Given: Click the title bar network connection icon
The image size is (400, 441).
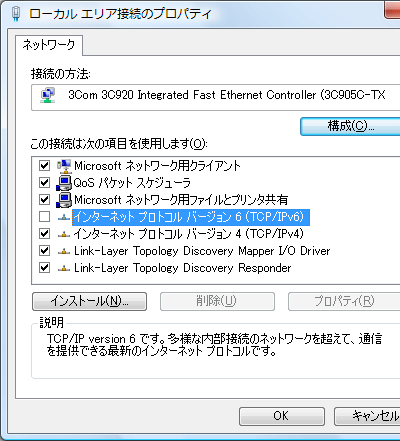Looking at the screenshot, I should tap(16, 14).
